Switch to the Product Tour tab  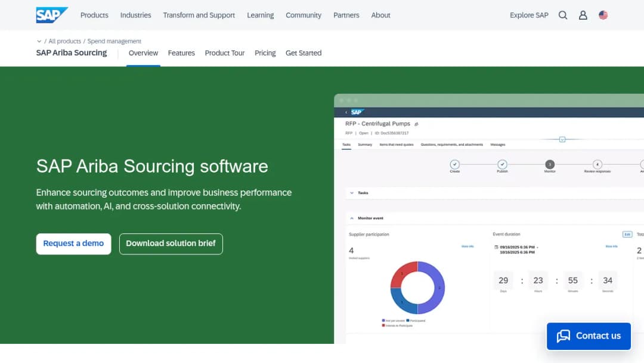click(225, 53)
